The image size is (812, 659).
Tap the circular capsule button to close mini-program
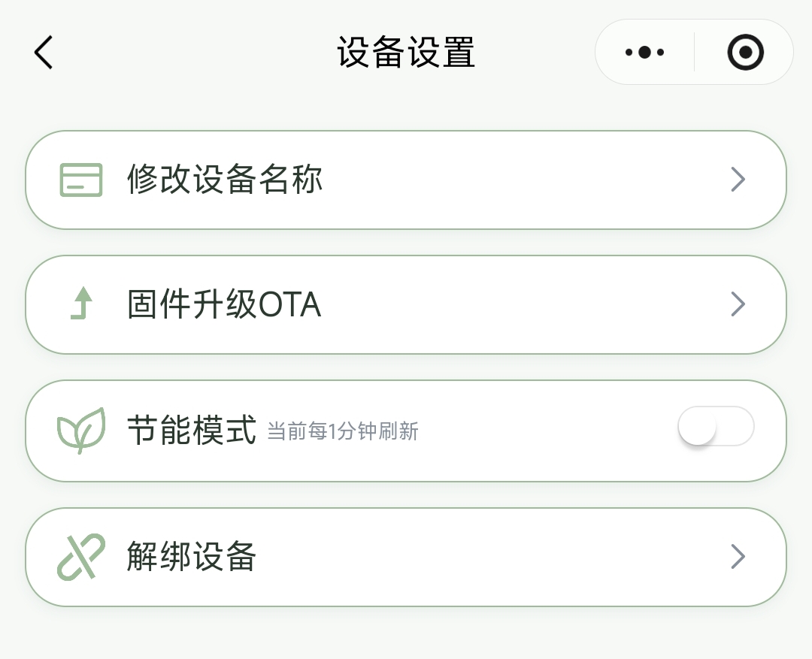[744, 52]
